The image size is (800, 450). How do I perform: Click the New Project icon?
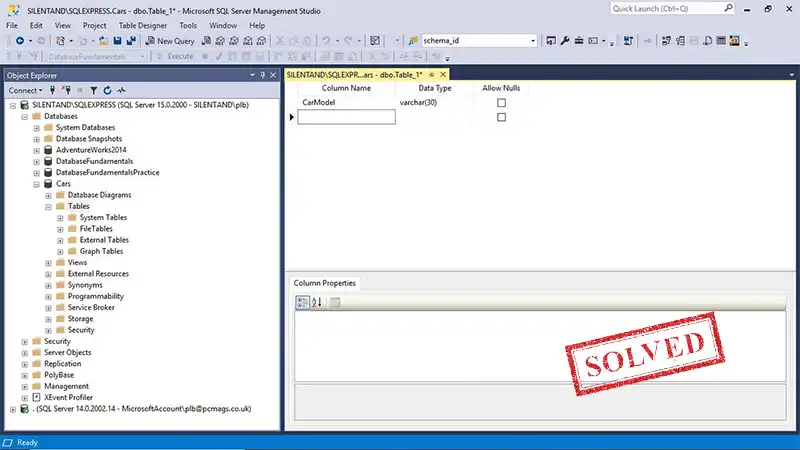[60, 41]
